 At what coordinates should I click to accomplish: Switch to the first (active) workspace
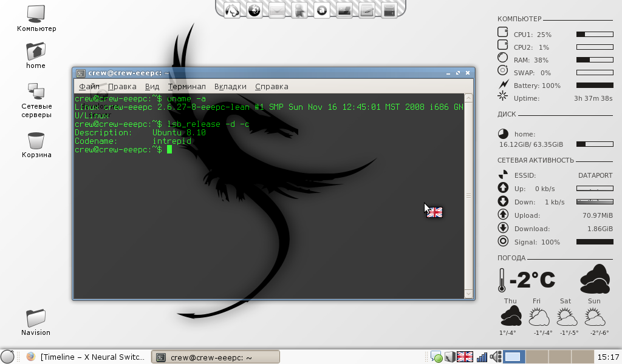pos(514,357)
